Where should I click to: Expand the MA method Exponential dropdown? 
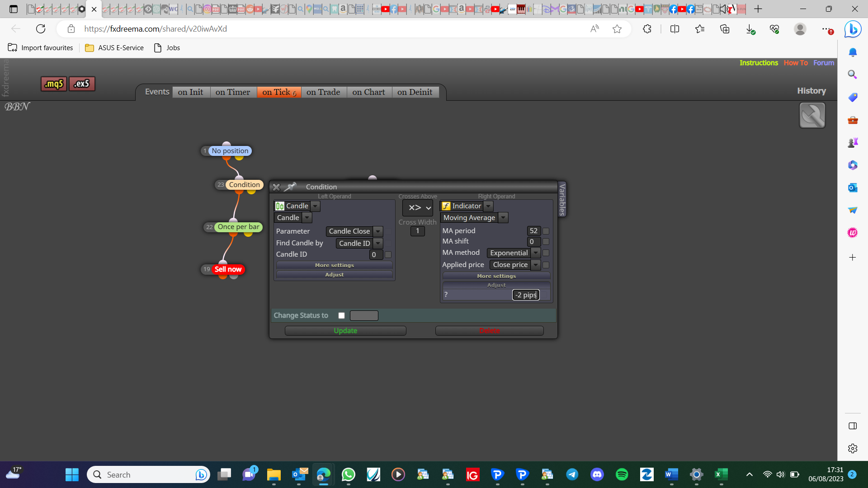point(536,253)
